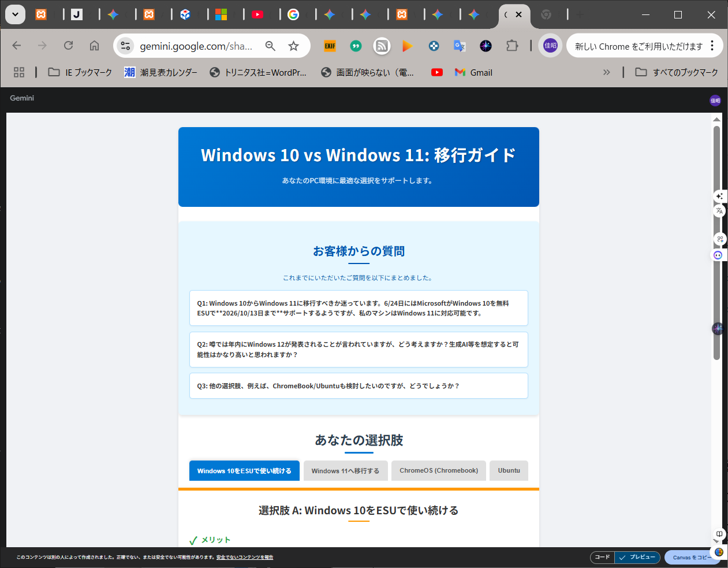Click the floating sparkle icon at right edge

pyautogui.click(x=719, y=196)
